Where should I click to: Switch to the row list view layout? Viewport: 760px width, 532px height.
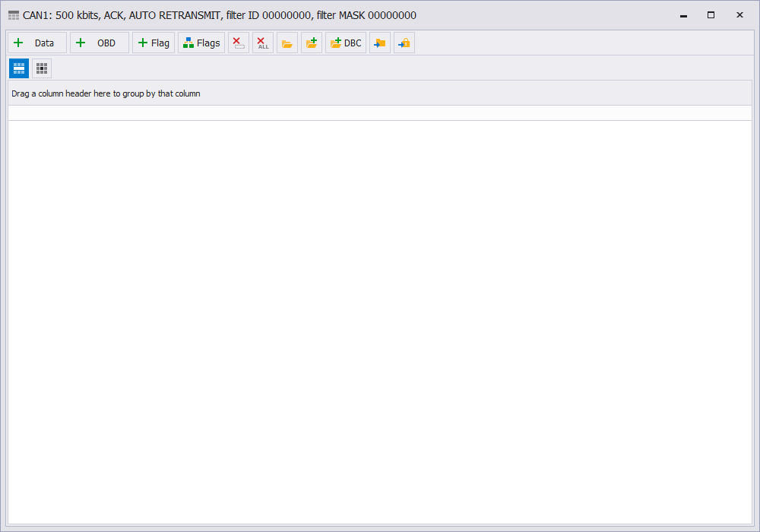19,68
